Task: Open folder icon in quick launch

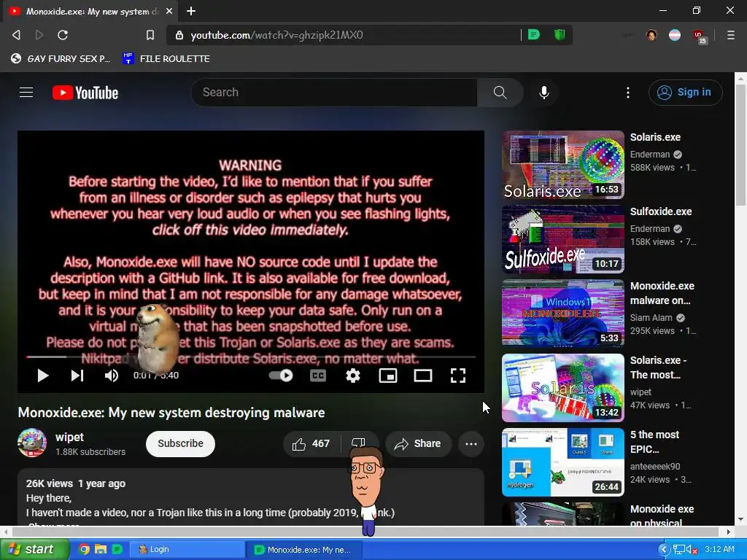Action: [x=101, y=550]
